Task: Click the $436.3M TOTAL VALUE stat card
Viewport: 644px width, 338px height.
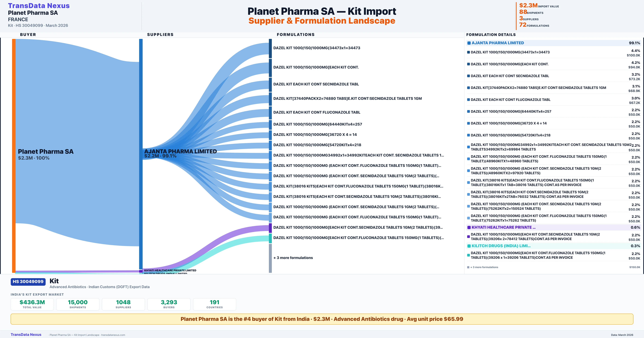Action: click(32, 304)
